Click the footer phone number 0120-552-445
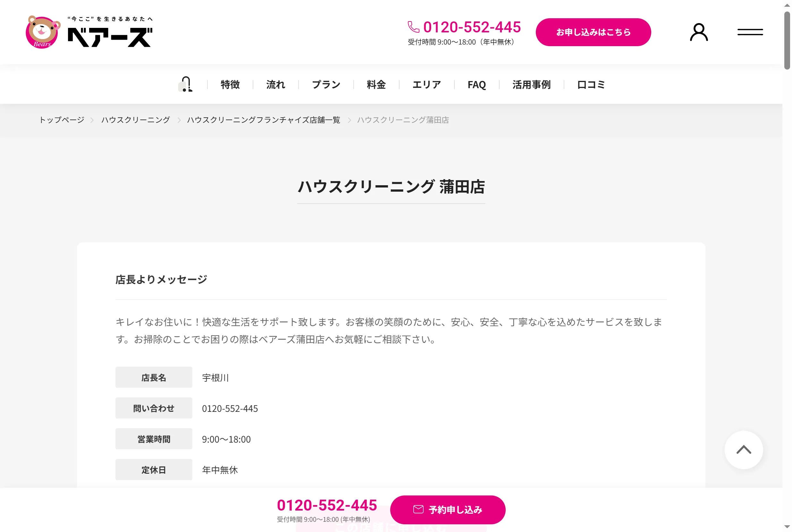Image resolution: width=792 pixels, height=532 pixels. (326, 505)
